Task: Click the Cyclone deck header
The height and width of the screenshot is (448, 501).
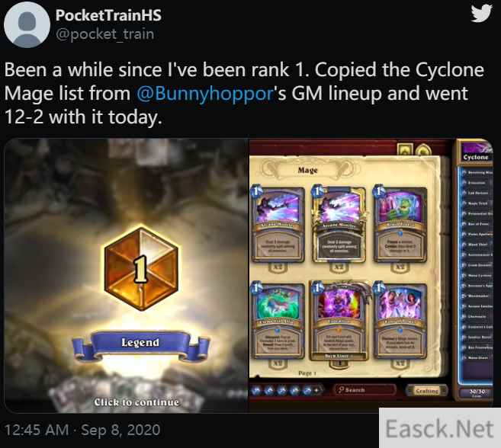Action: click(x=476, y=152)
